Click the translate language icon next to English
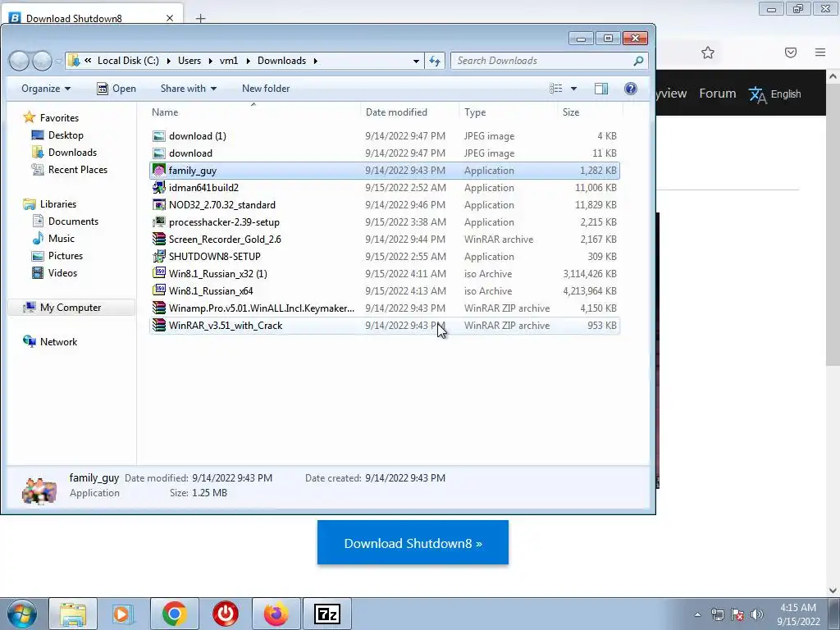The image size is (840, 630). pos(757,95)
